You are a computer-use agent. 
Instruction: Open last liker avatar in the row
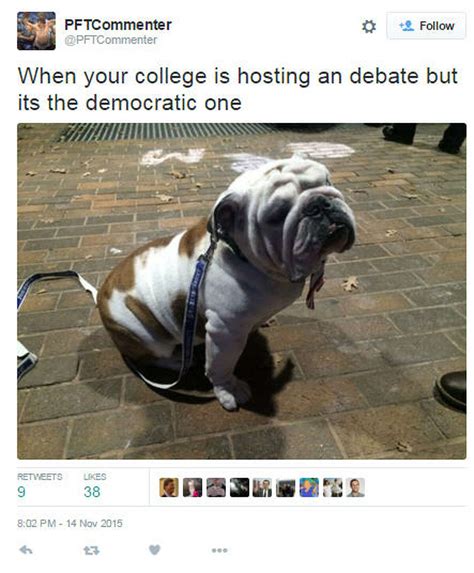point(355,487)
